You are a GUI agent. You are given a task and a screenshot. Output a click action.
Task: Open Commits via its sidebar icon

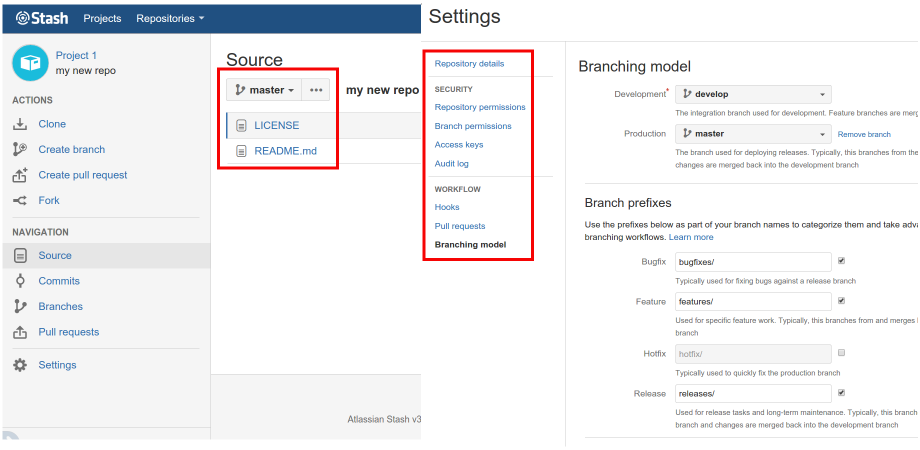pyautogui.click(x=20, y=281)
